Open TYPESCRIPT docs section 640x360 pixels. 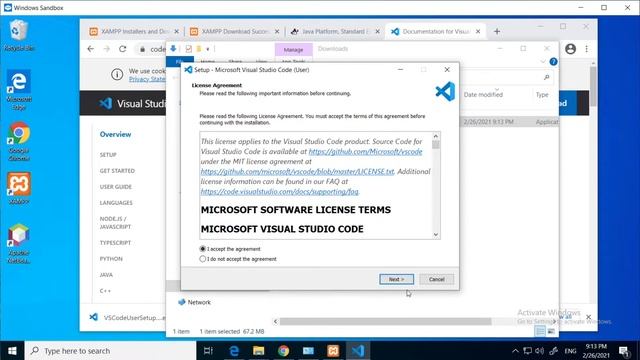click(x=116, y=242)
